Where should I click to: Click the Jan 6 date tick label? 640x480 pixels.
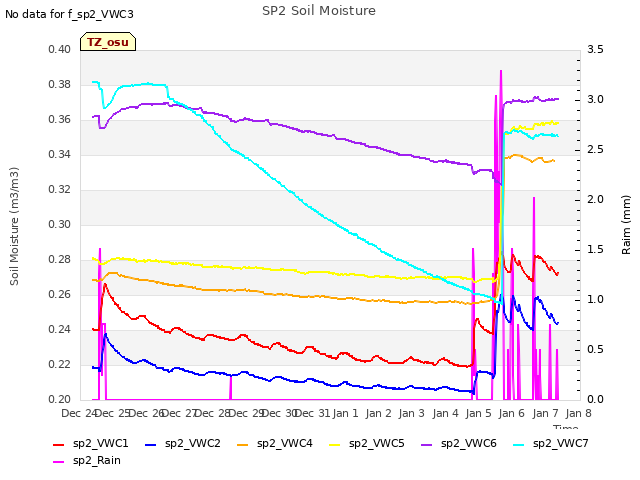(x=511, y=414)
